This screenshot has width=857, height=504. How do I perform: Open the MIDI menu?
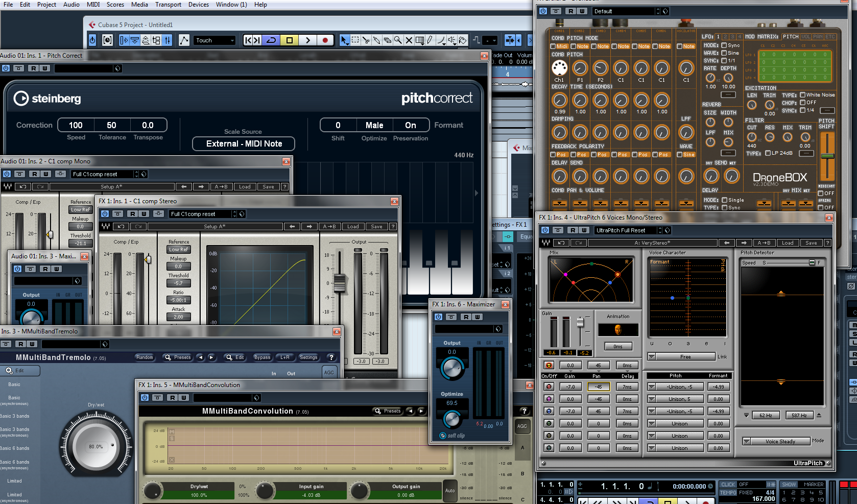(x=93, y=5)
